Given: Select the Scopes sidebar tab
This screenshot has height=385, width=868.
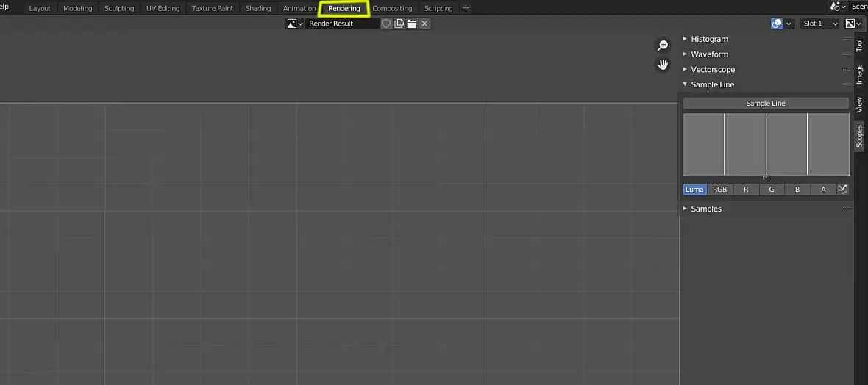Looking at the screenshot, I should click(859, 136).
